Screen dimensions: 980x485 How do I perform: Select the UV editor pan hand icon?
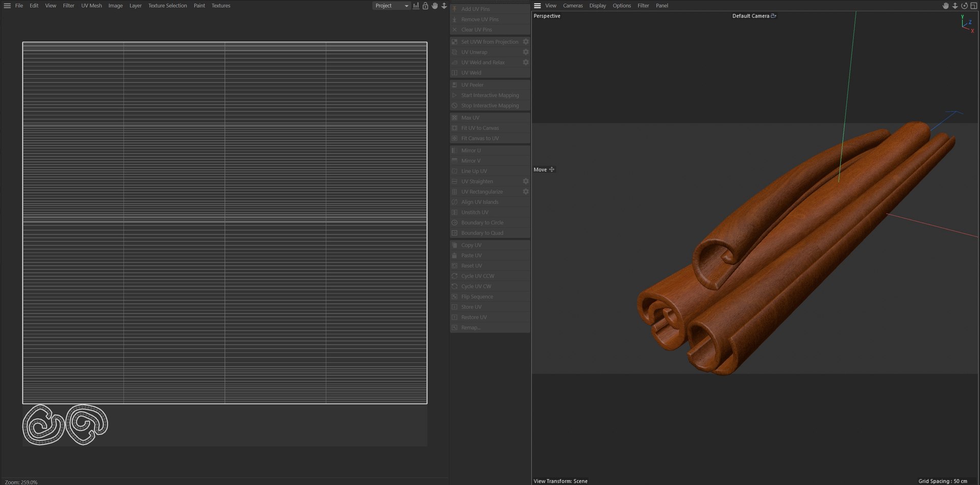click(435, 6)
